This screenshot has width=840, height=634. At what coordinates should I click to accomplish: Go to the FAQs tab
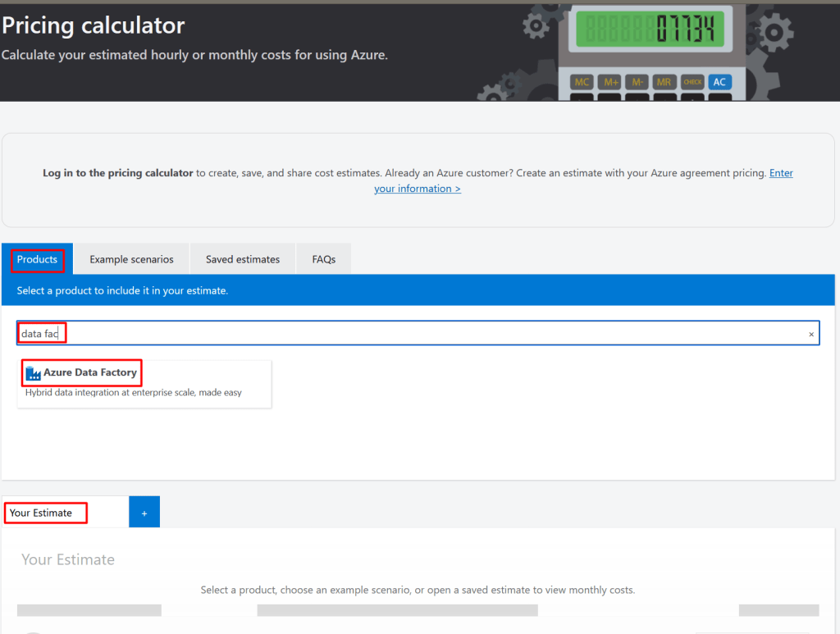coord(323,259)
